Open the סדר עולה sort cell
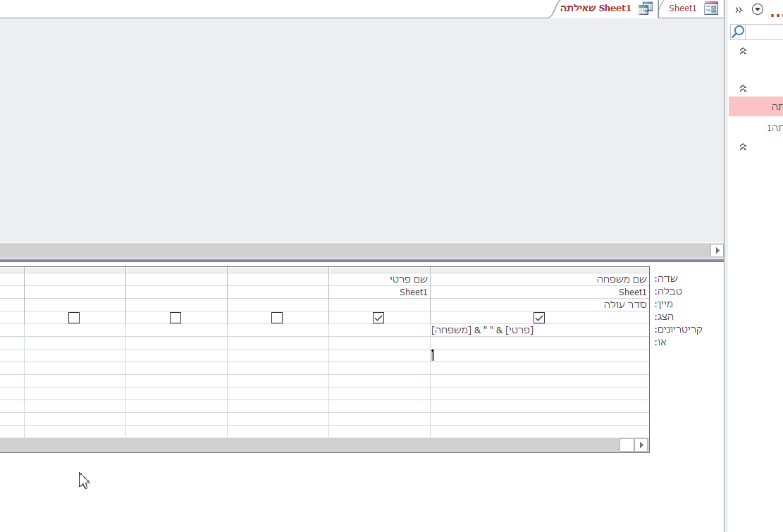The height and width of the screenshot is (532, 783). coord(540,305)
